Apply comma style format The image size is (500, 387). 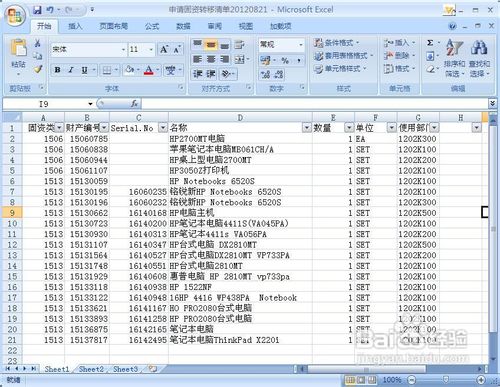tap(299, 60)
